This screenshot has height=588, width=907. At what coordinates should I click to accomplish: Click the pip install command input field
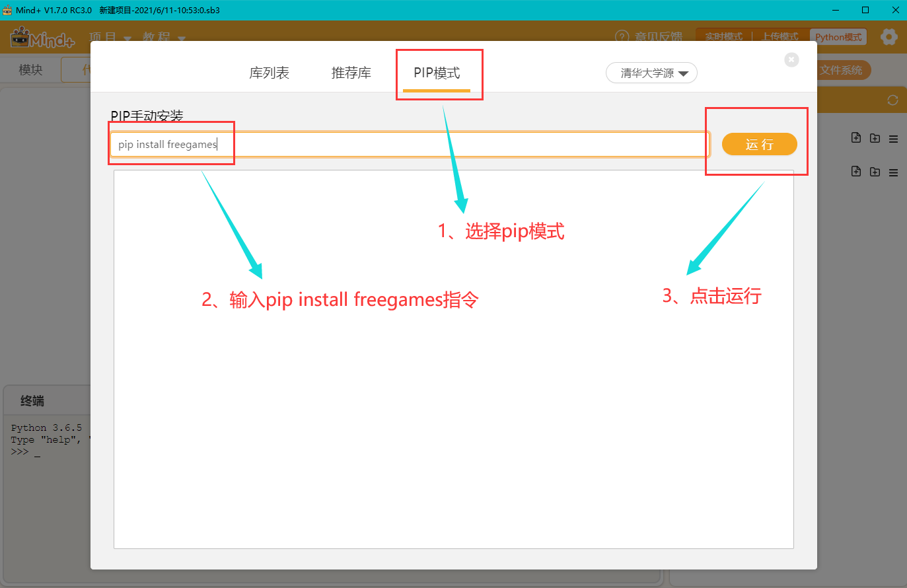point(410,144)
